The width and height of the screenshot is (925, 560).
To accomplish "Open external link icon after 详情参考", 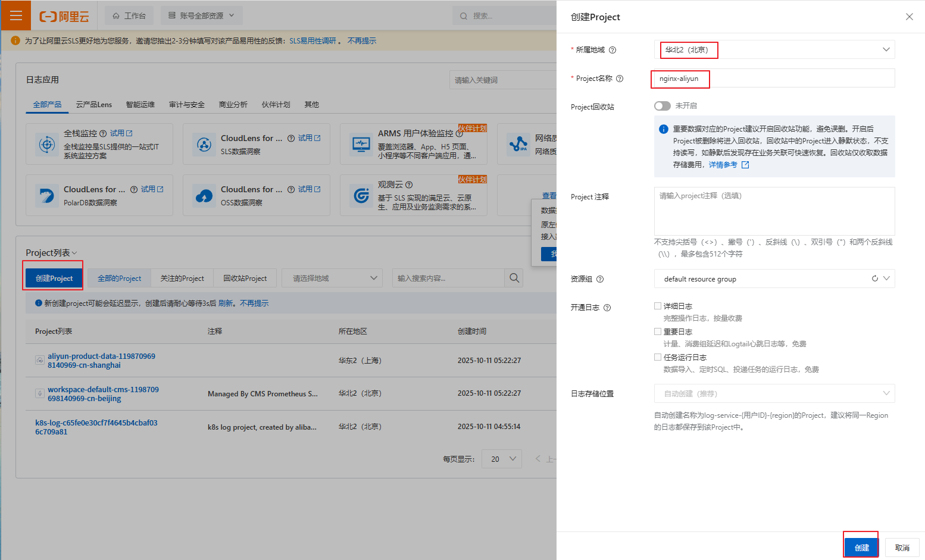I will pos(745,165).
